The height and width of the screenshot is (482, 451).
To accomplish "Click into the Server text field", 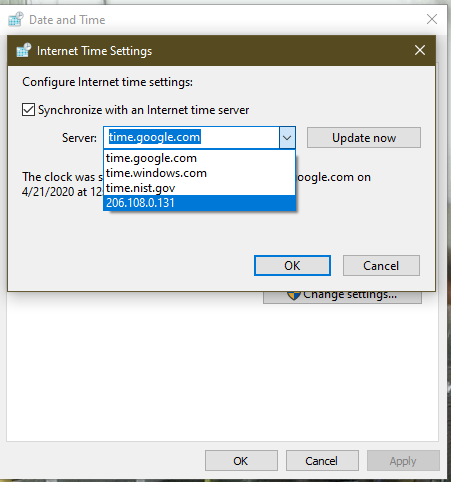I will point(191,137).
